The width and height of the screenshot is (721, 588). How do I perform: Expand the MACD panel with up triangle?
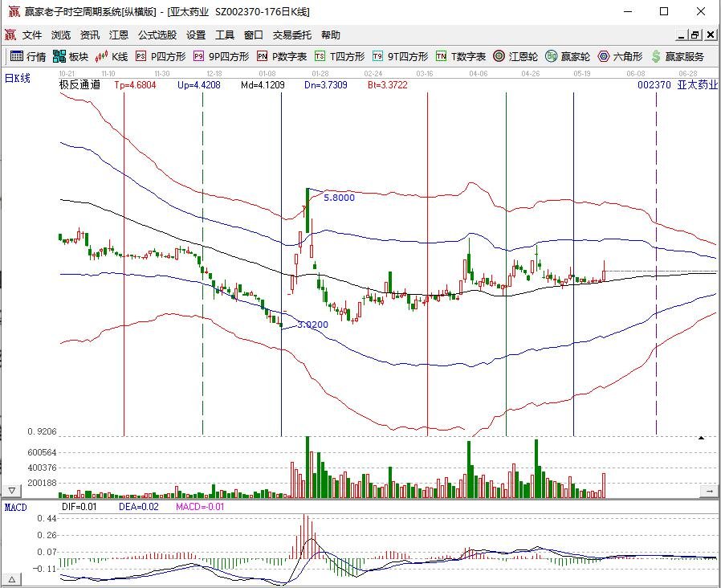coord(12,579)
